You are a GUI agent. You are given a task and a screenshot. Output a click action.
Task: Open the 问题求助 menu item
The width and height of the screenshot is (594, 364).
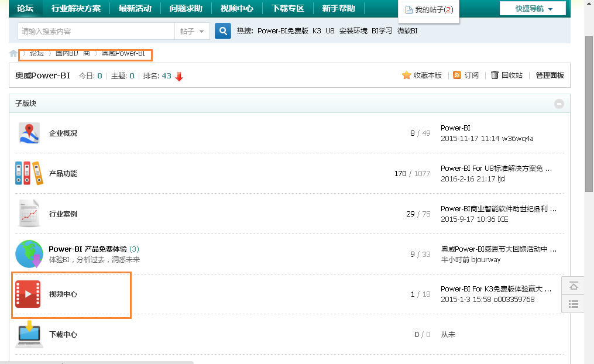(186, 8)
